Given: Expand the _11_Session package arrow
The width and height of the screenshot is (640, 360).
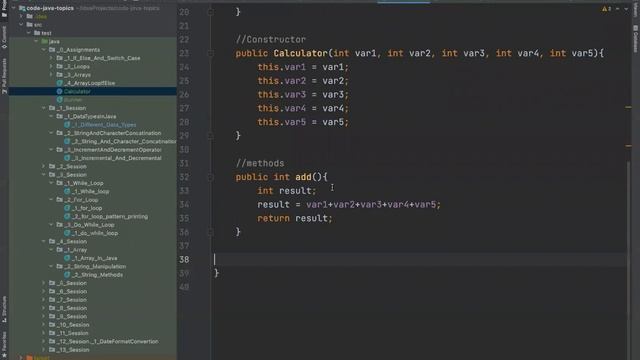Looking at the screenshot, I should pos(44,333).
